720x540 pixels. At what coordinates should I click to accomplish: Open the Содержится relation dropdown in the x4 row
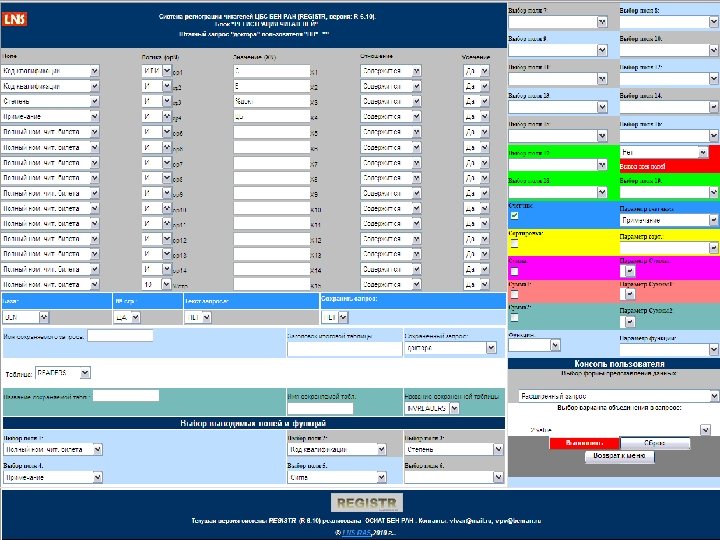coord(390,117)
